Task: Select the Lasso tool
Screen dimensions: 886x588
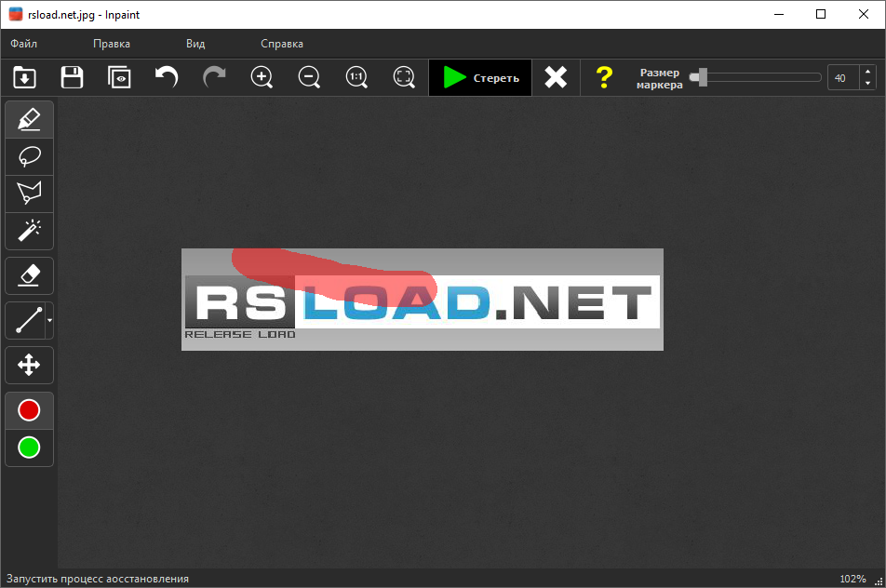Action: [x=29, y=156]
